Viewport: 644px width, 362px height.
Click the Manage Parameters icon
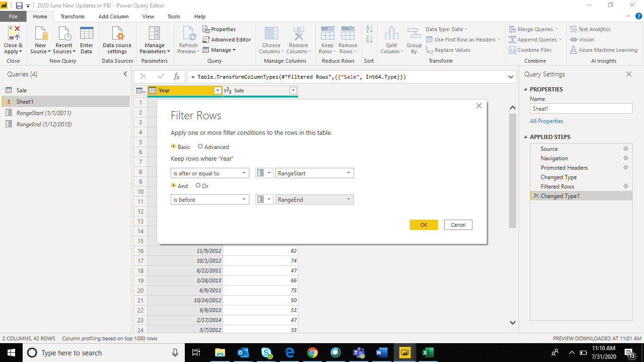(x=154, y=34)
